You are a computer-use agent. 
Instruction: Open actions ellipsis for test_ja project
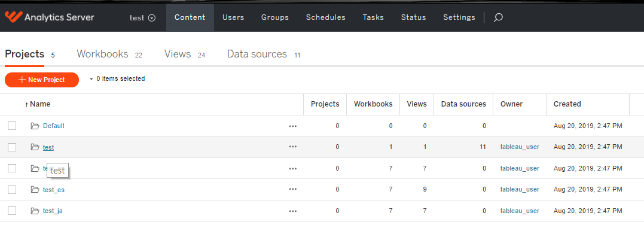coord(293,211)
